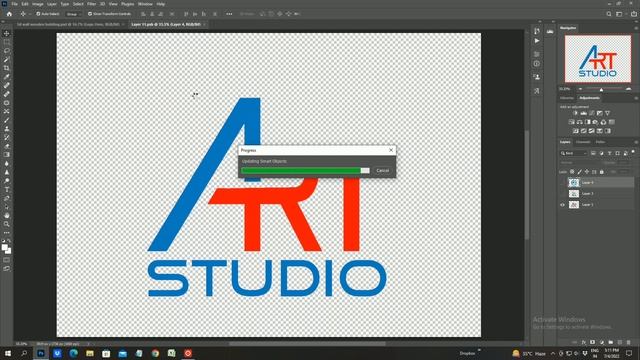Create a new layer with plus icon
640x360 pixels.
point(620,342)
